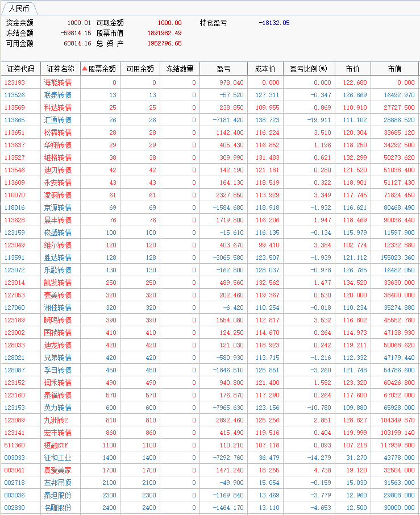Sort by 证券名称 column header
The image size is (420, 515).
60,69
